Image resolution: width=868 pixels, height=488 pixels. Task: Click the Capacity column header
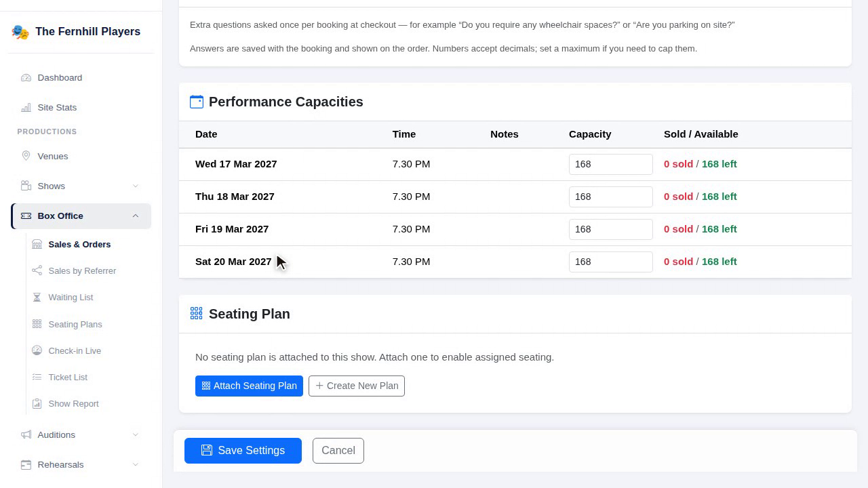pyautogui.click(x=590, y=134)
